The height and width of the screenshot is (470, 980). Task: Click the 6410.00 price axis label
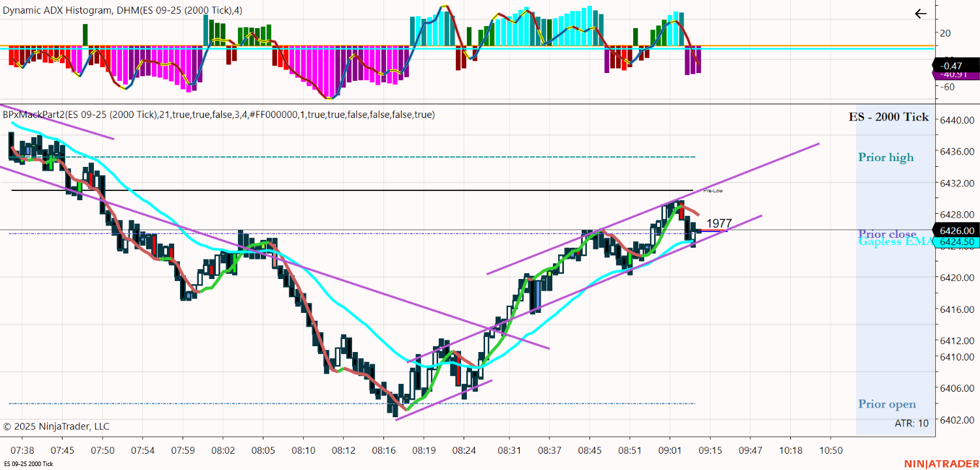(x=957, y=357)
